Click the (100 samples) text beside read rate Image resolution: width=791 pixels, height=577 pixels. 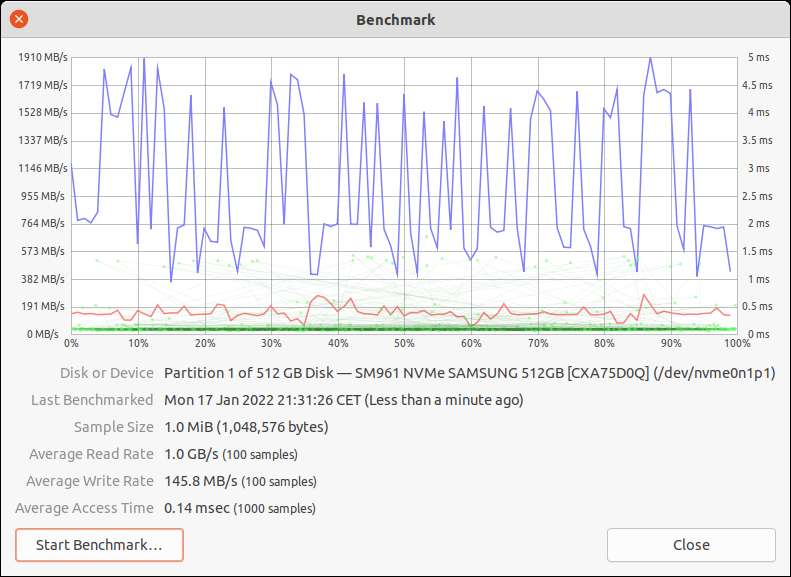pos(260,455)
